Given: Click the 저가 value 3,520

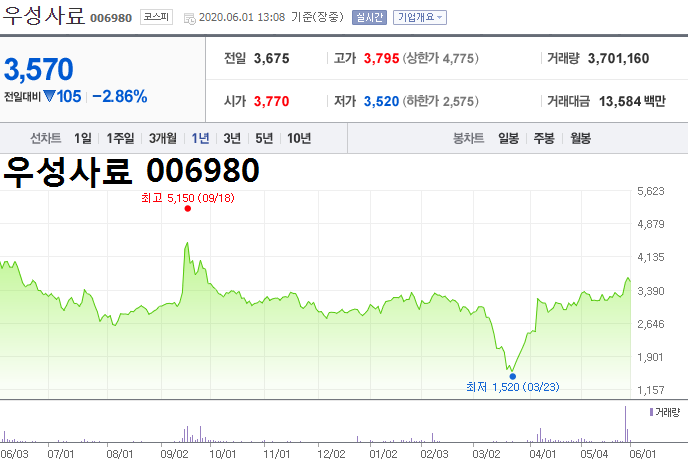Looking at the screenshot, I should 381,101.
